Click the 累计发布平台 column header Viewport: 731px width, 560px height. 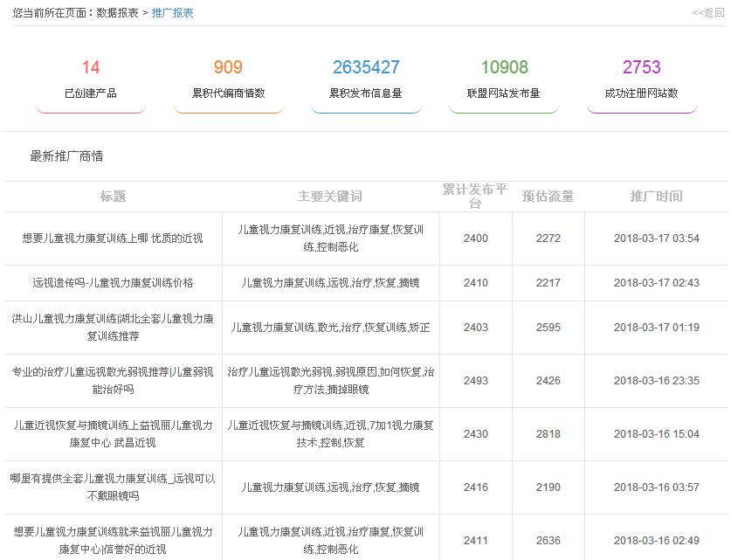(x=475, y=197)
